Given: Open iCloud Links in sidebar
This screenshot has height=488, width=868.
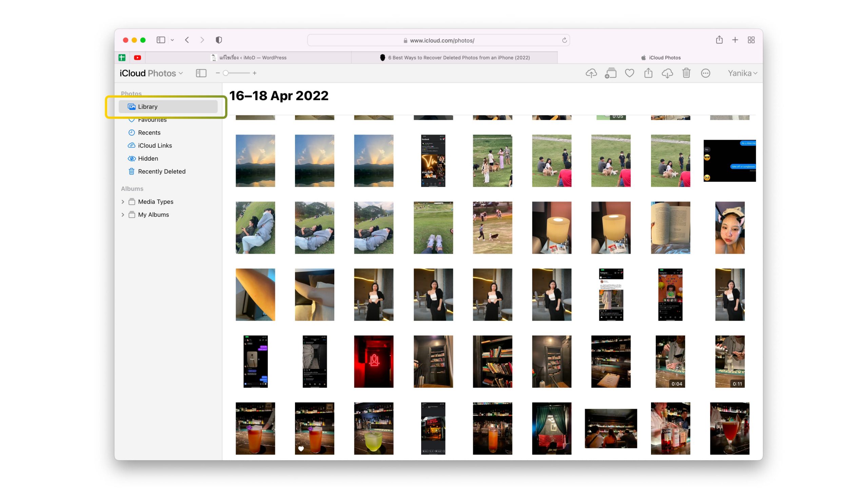Looking at the screenshot, I should 155,145.
